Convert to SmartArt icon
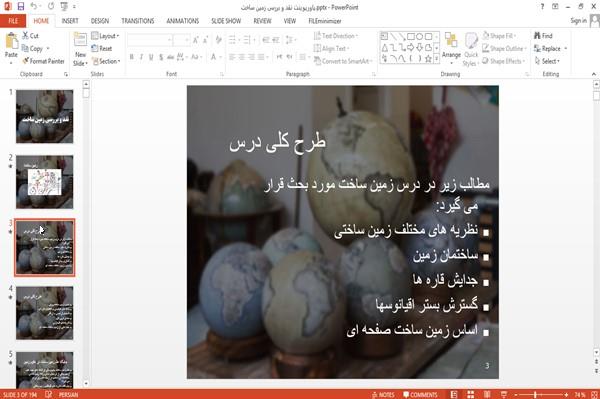Image resolution: width=600 pixels, height=399 pixels. (x=317, y=61)
